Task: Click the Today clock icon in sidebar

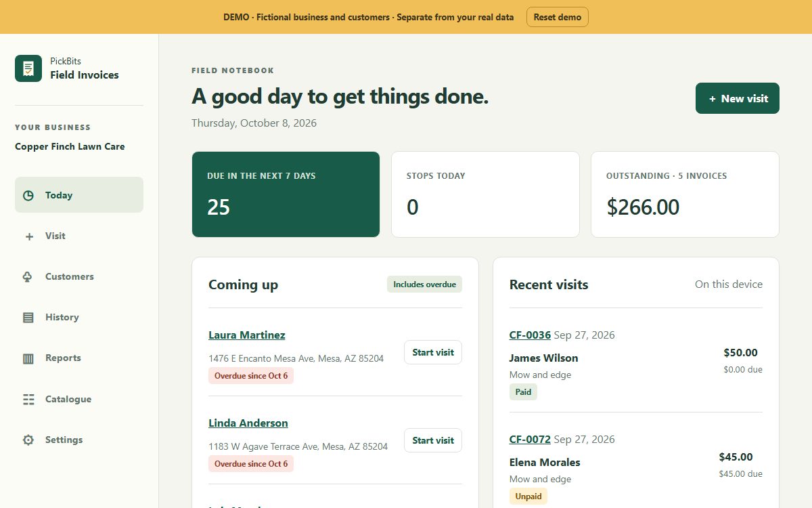Action: [x=28, y=196]
